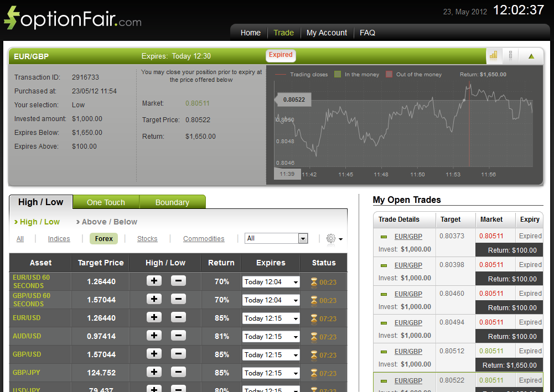554x392 pixels.
Task: Select the vertical display mode icon
Action: (510, 55)
